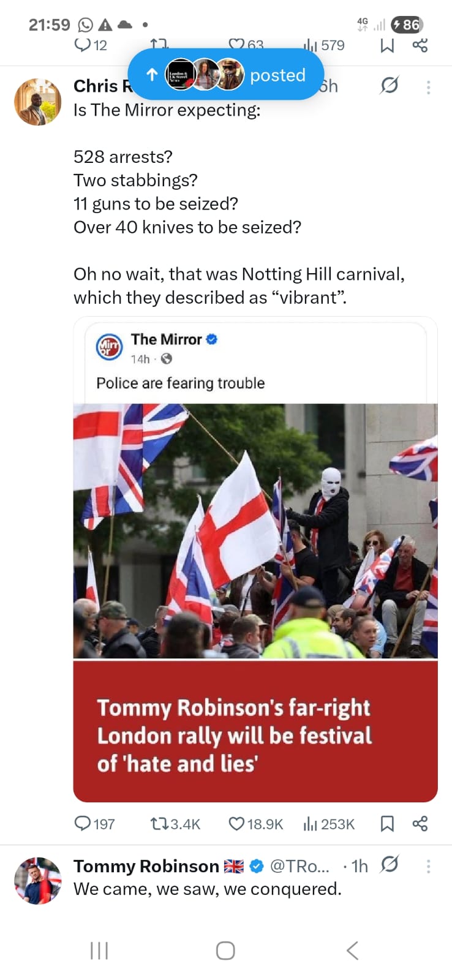Open Android recent apps button
This screenshot has width=452, height=980.
[99, 951]
